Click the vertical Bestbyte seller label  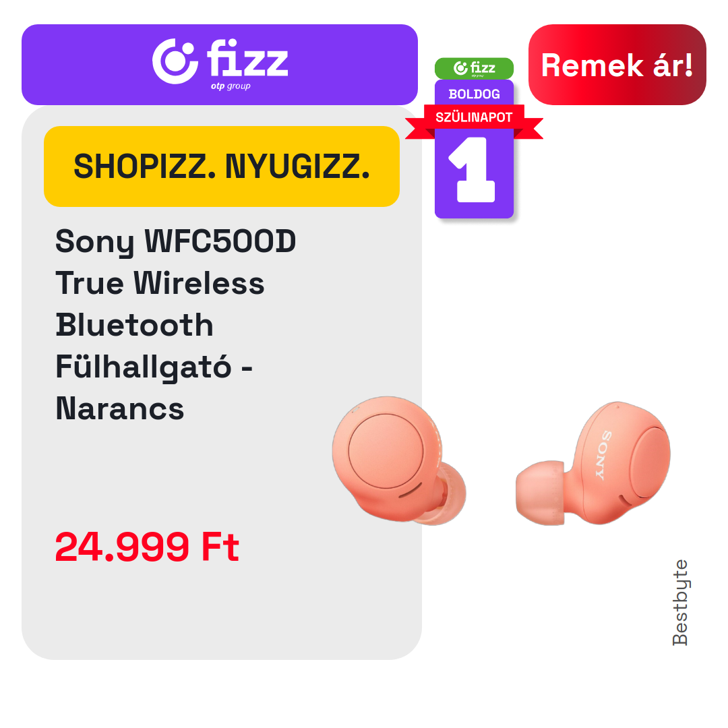tap(680, 602)
